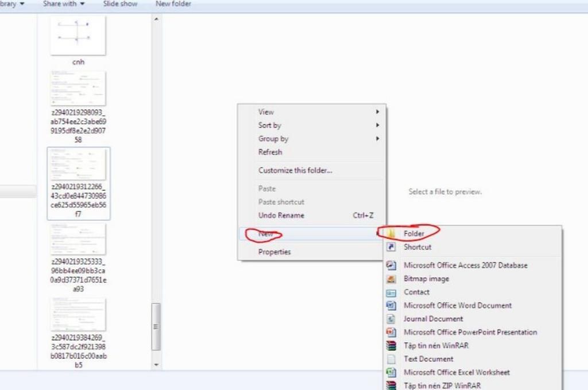
Task: Choose Microsoft Office Excel Worksheet
Action: point(473,372)
